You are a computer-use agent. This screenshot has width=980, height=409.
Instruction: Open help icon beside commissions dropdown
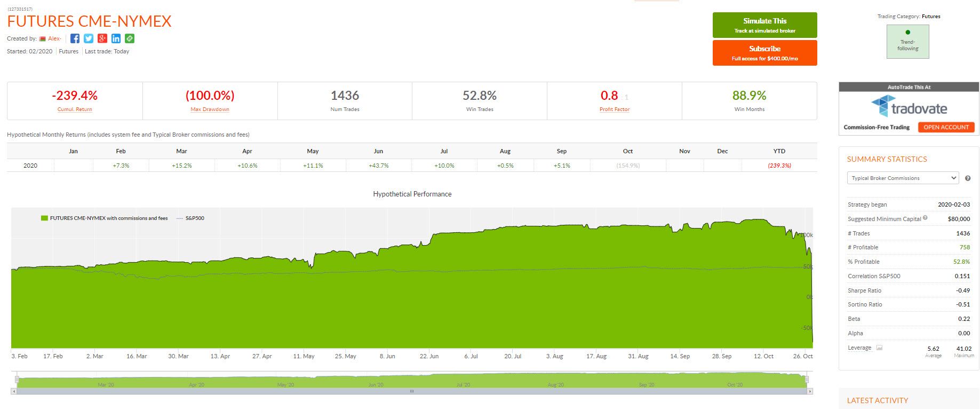click(x=968, y=178)
